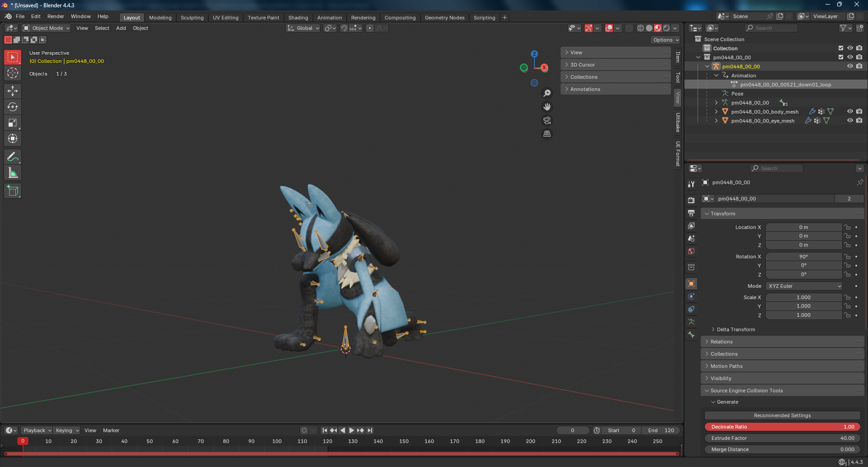Switch to the Geometry Nodes workspace tab
This screenshot has height=467, width=868.
[444, 18]
